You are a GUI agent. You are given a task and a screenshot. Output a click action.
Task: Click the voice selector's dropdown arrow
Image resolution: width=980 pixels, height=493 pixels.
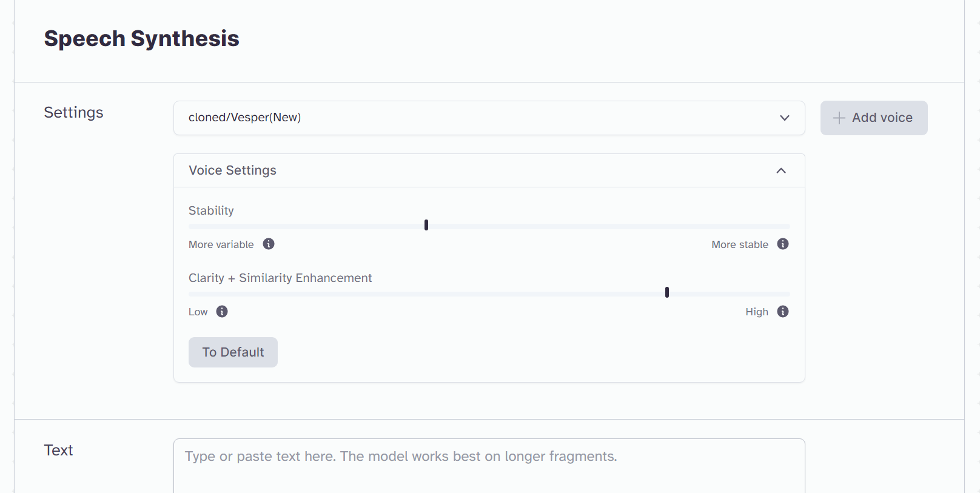pyautogui.click(x=785, y=118)
